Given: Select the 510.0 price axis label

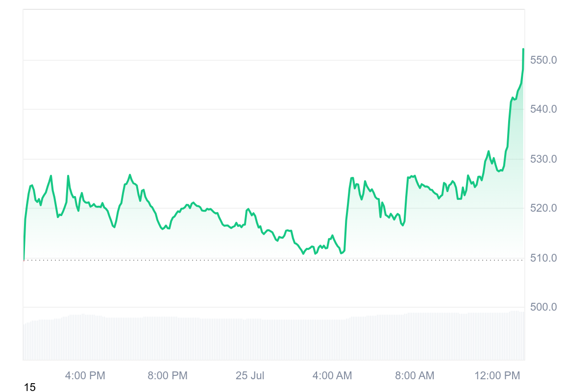Looking at the screenshot, I should click(543, 258).
